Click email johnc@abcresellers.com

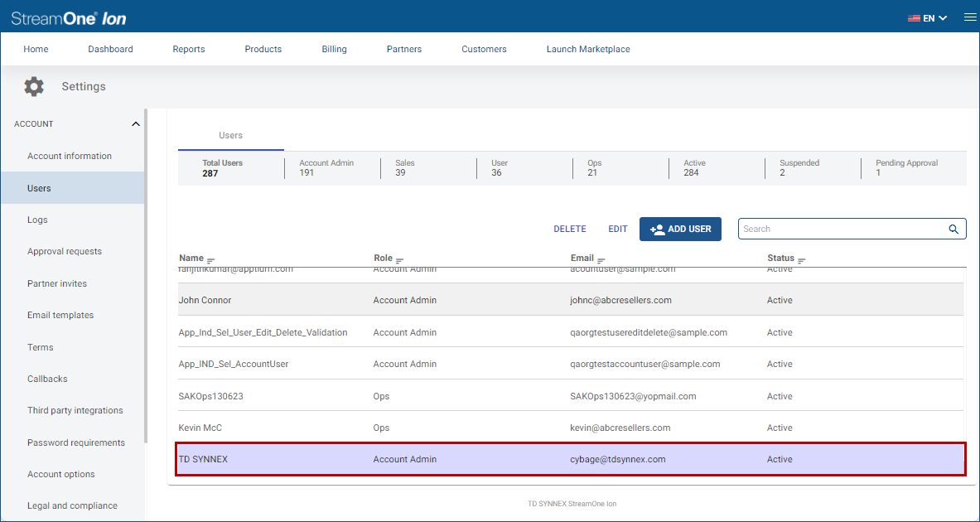point(621,300)
